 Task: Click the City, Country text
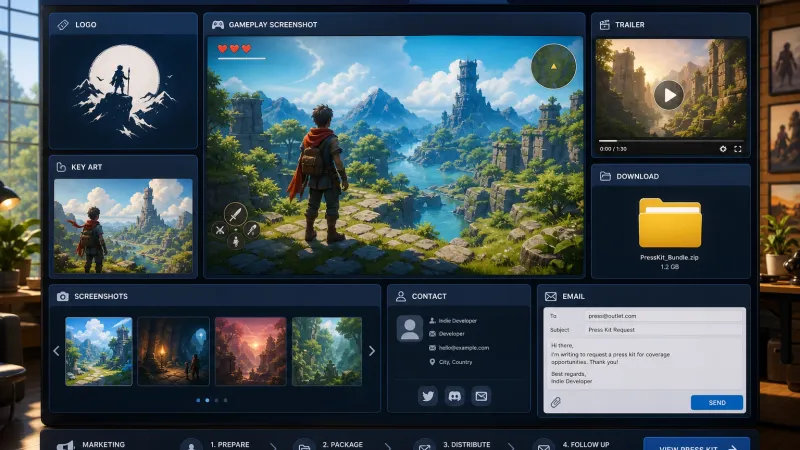point(456,362)
